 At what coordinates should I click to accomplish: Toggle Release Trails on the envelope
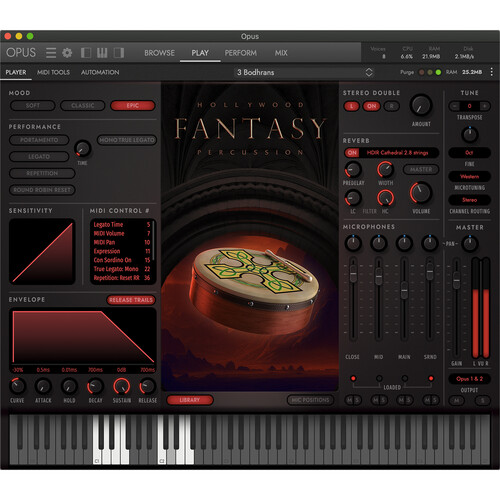pyautogui.click(x=131, y=300)
